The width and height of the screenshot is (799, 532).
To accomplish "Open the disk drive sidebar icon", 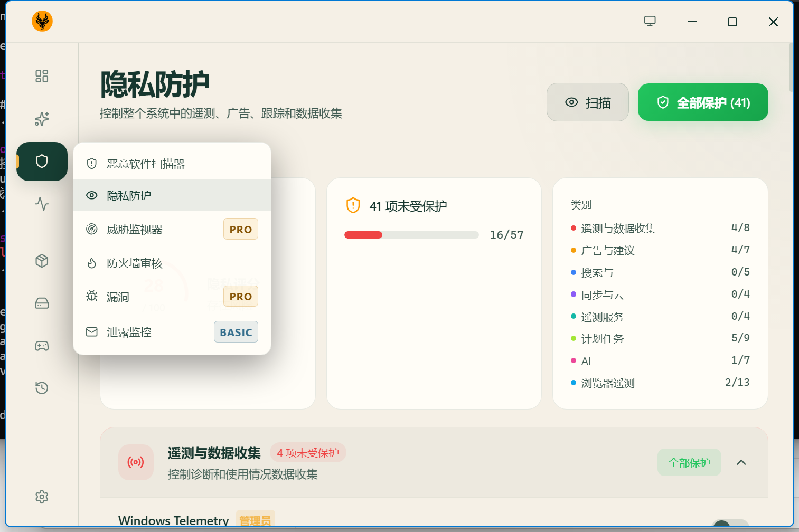I will [x=42, y=303].
